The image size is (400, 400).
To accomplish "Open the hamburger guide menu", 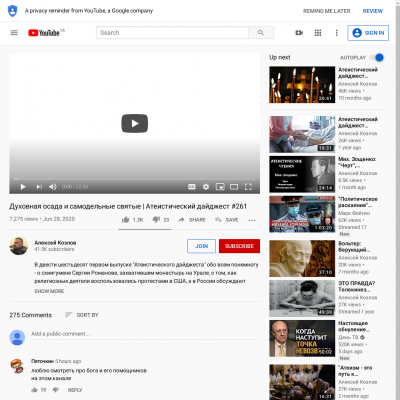I will pos(14,33).
